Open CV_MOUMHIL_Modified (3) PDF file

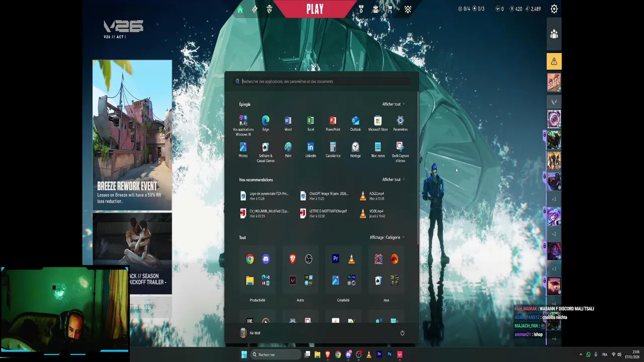pos(264,214)
